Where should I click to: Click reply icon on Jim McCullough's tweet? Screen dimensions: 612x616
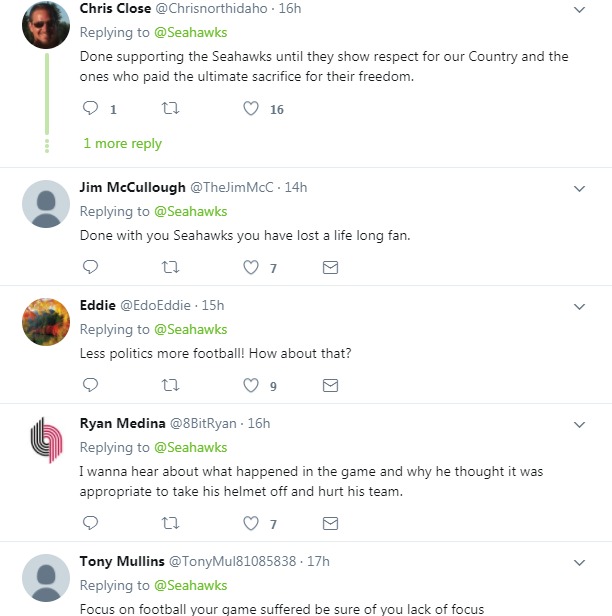90,268
